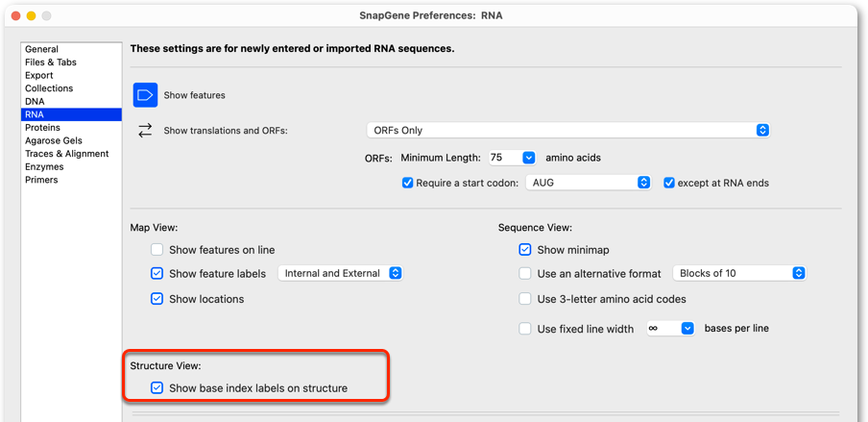The width and height of the screenshot is (868, 422).
Task: Enable Use an alternative format
Action: click(525, 273)
